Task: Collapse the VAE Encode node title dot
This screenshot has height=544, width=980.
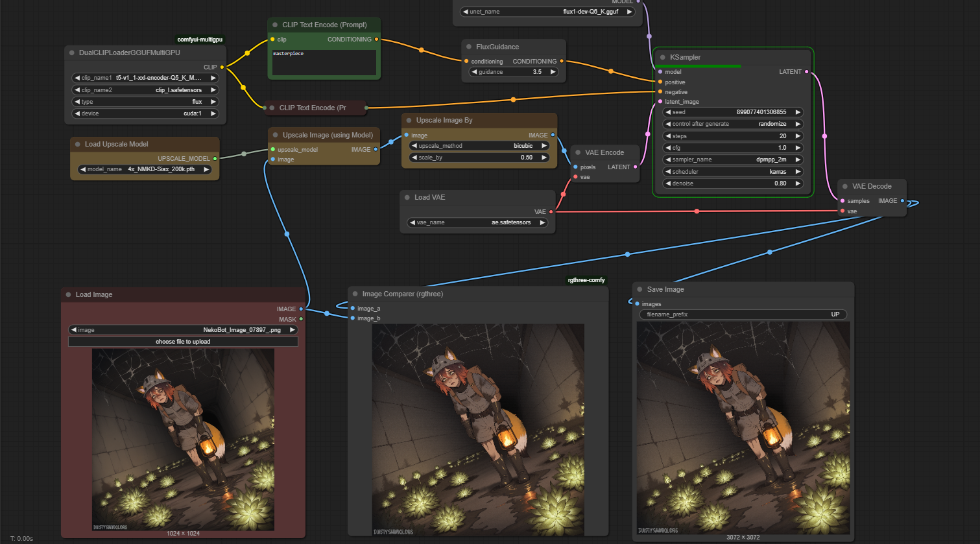Action: (578, 152)
